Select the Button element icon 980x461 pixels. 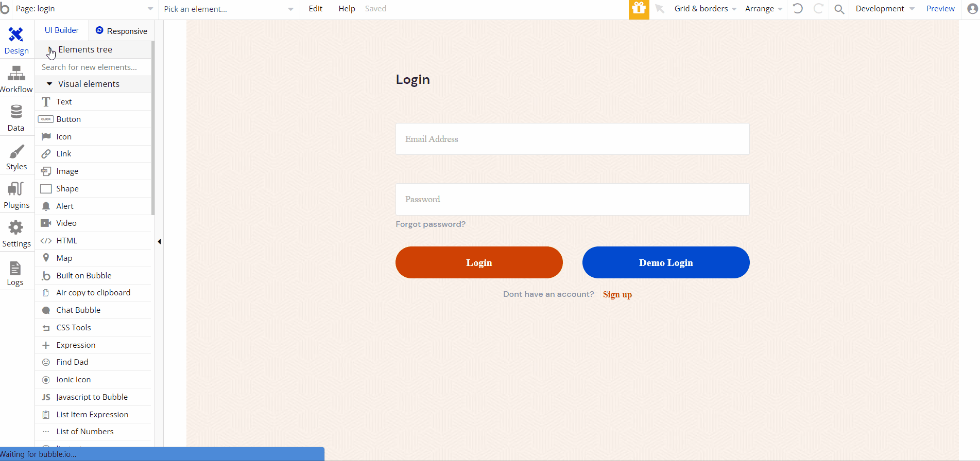coord(46,119)
